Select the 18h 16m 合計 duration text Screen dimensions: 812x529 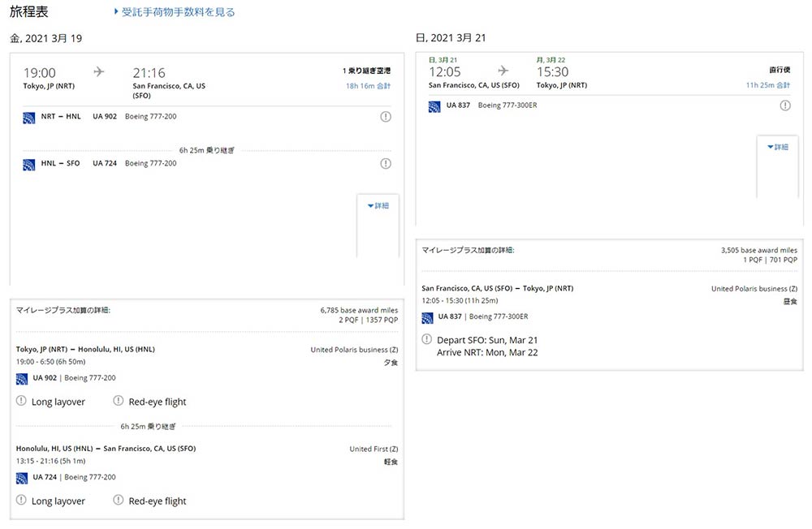[368, 86]
